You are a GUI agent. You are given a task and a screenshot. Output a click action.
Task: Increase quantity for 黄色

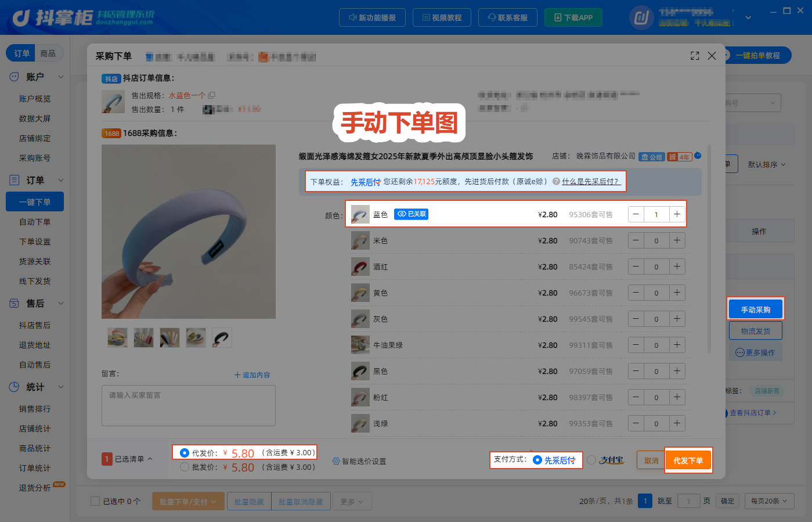[x=677, y=293]
